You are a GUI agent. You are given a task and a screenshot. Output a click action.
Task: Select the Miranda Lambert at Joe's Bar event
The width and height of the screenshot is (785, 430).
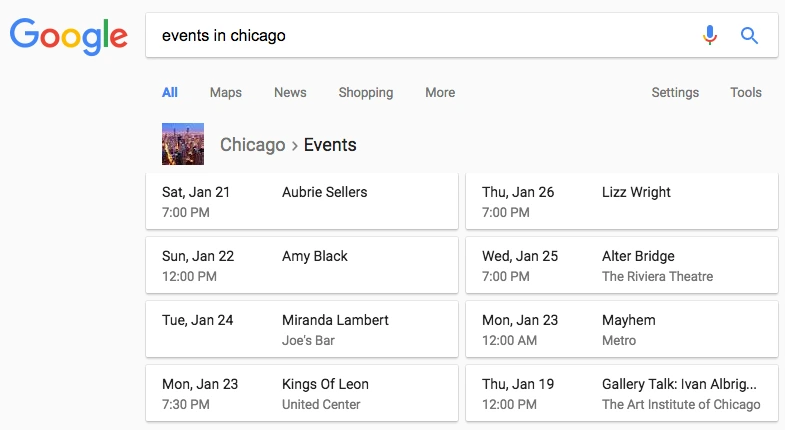pyautogui.click(x=302, y=330)
